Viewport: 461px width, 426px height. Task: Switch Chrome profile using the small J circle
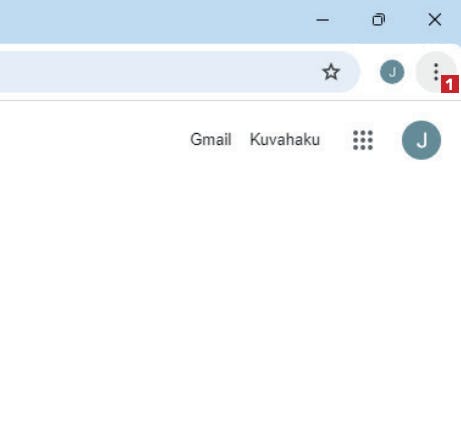[x=392, y=72]
